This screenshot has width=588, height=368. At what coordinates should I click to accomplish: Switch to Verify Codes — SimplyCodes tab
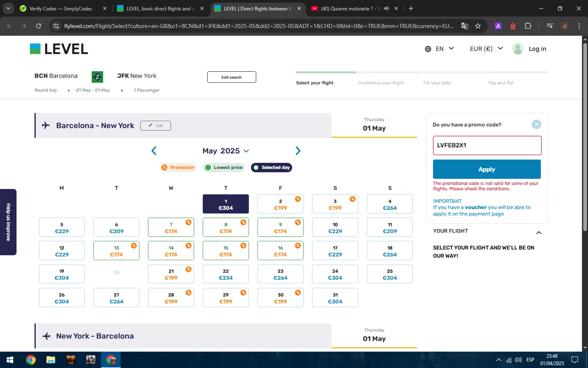[61, 8]
